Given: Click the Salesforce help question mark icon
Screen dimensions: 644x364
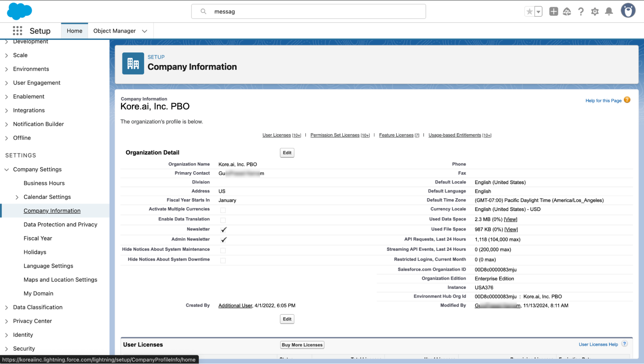Looking at the screenshot, I should (581, 12).
